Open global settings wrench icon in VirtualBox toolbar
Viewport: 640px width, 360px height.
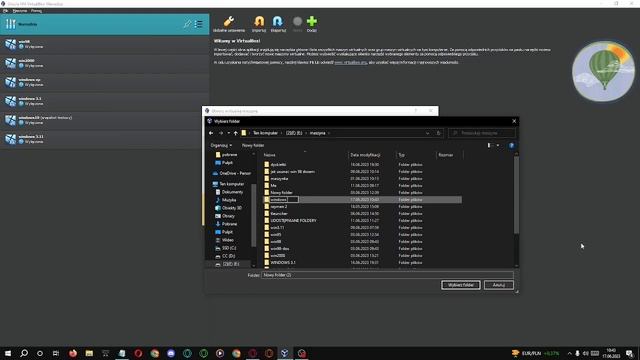click(x=229, y=21)
